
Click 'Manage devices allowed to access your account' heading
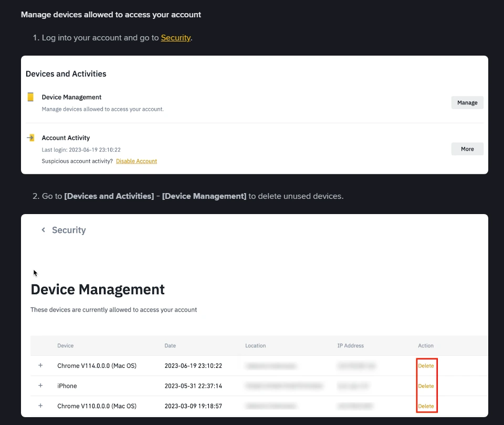tap(111, 15)
